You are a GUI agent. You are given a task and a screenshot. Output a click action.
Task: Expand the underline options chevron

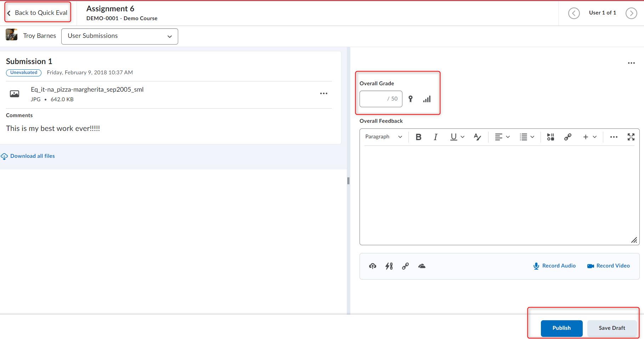463,137
